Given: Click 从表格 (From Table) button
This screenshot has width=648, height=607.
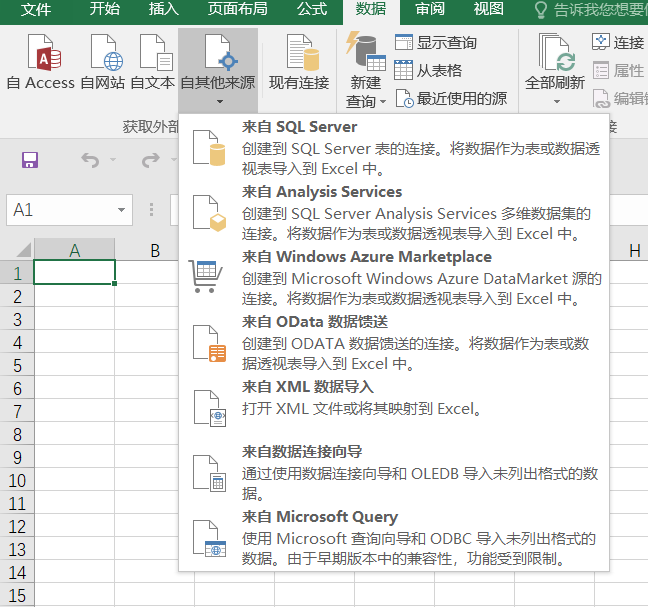Looking at the screenshot, I should 428,70.
